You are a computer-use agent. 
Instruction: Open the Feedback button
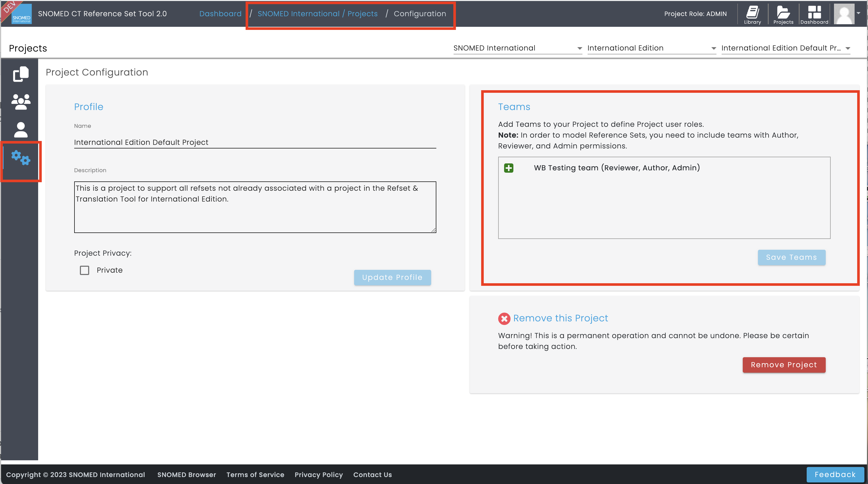[x=835, y=474]
